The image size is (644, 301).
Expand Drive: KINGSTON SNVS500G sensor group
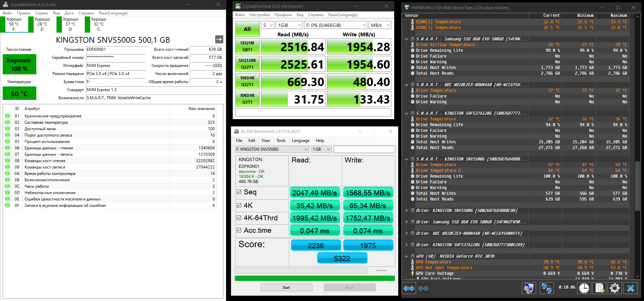407,211
